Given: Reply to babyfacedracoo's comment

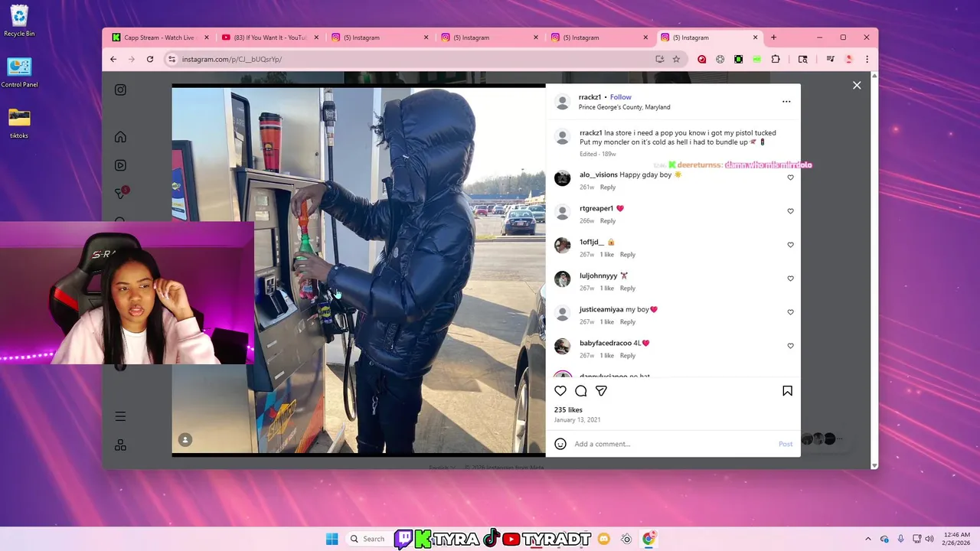Looking at the screenshot, I should (628, 356).
